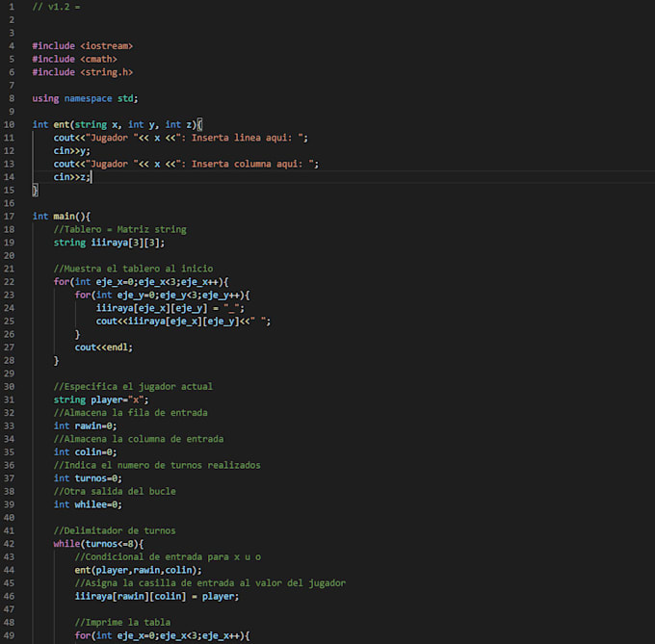Viewport: 655px width, 644px height.
Task: Click 'string iiiraya[3][3];' declaration
Action: [109, 243]
